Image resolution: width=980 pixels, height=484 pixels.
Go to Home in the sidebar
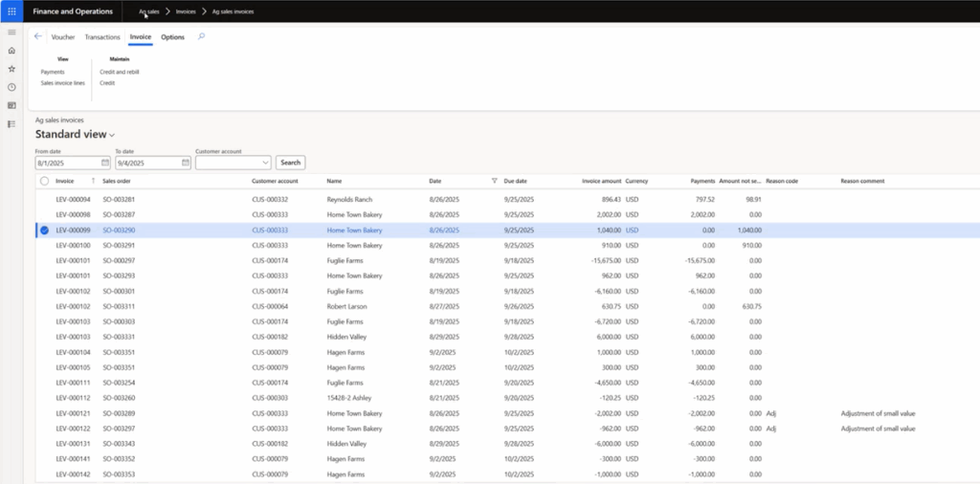click(11, 51)
